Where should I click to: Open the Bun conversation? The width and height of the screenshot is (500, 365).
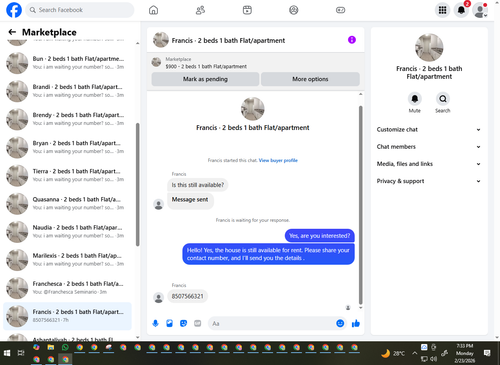pyautogui.click(x=68, y=63)
